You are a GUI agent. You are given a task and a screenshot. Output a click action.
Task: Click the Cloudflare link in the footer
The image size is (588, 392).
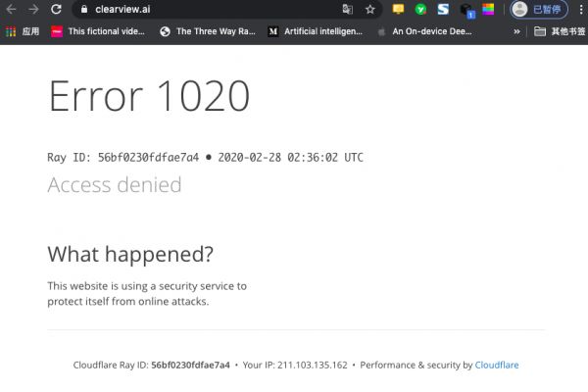pos(497,365)
